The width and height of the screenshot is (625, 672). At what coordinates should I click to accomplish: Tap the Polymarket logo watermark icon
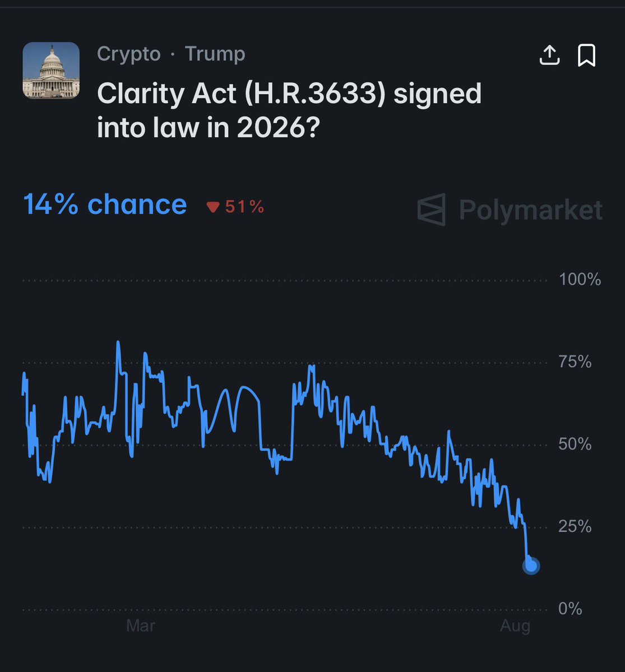coord(432,210)
